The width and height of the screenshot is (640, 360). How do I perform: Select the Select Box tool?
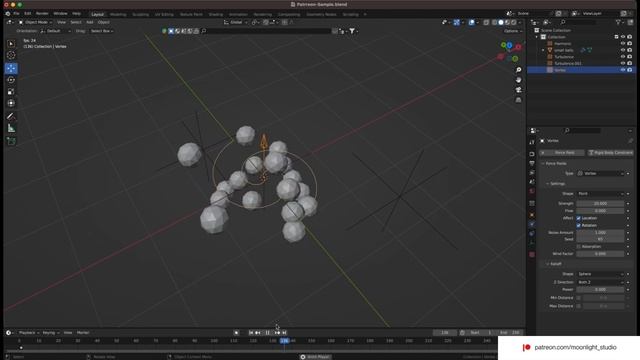pos(11,44)
